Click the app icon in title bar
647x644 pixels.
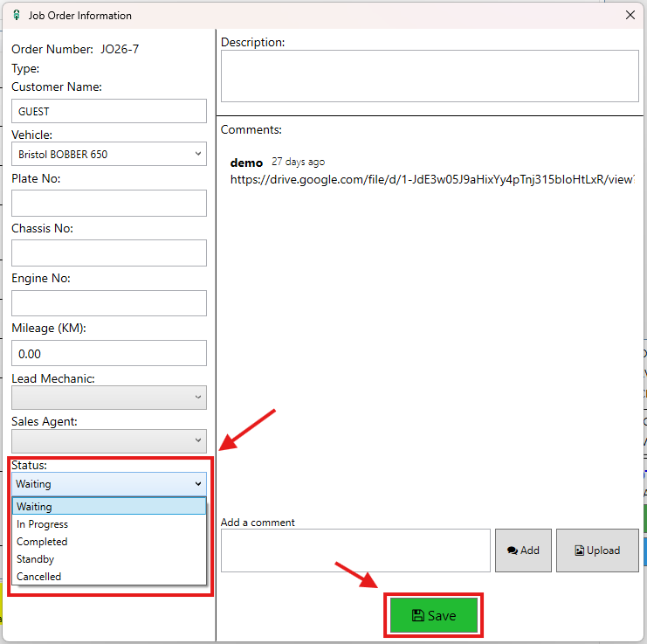16,15
